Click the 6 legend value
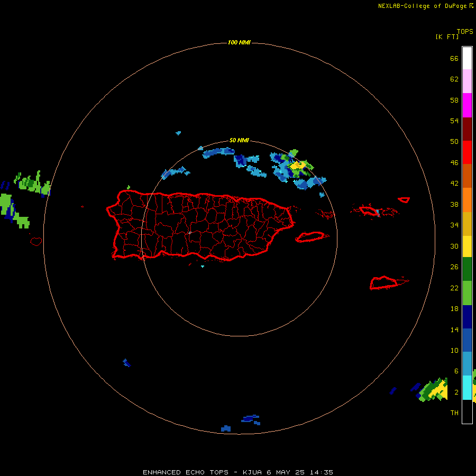 [x=456, y=371]
